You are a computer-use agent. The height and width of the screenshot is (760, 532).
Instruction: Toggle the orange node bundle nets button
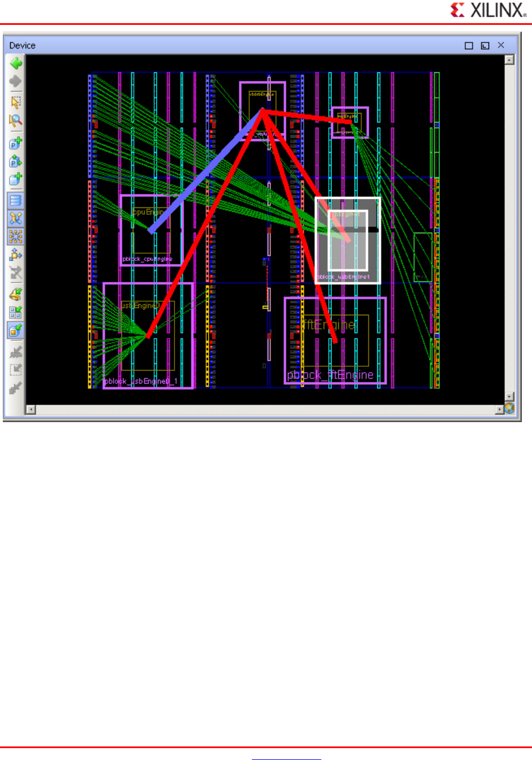(x=16, y=237)
